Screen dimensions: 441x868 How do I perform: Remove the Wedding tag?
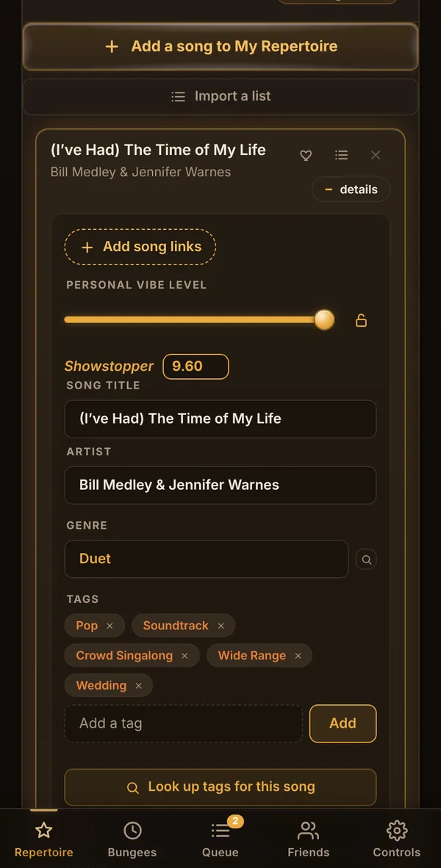[x=138, y=686]
